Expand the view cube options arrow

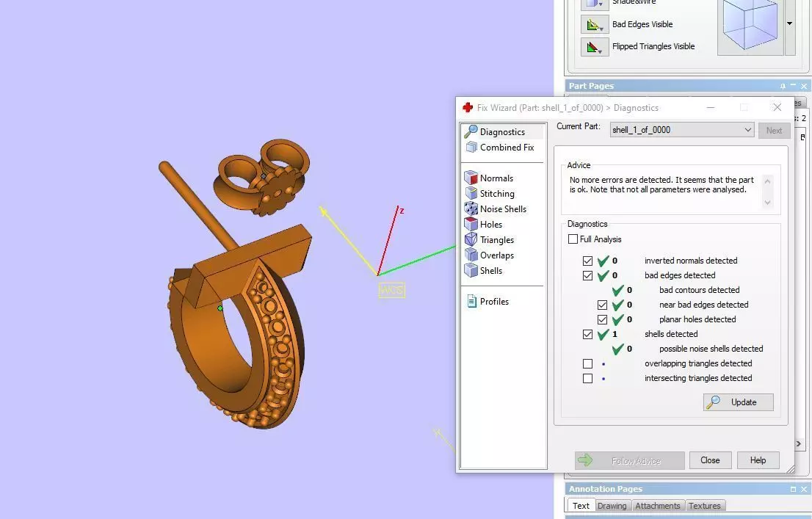coord(790,23)
